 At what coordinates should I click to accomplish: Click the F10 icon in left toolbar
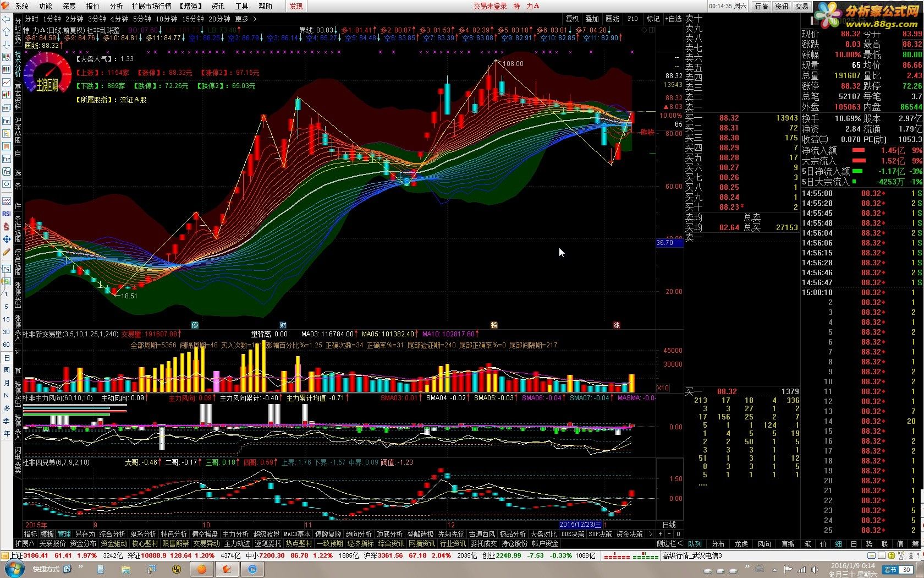tap(6, 121)
